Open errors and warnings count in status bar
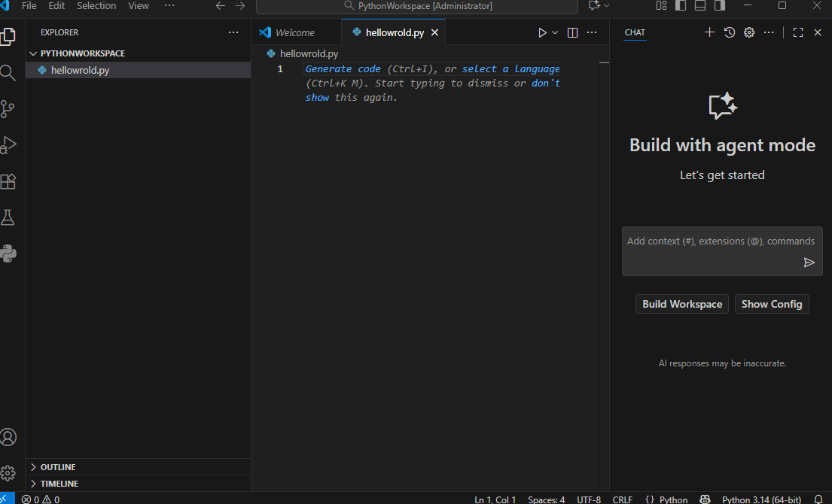 [41, 499]
